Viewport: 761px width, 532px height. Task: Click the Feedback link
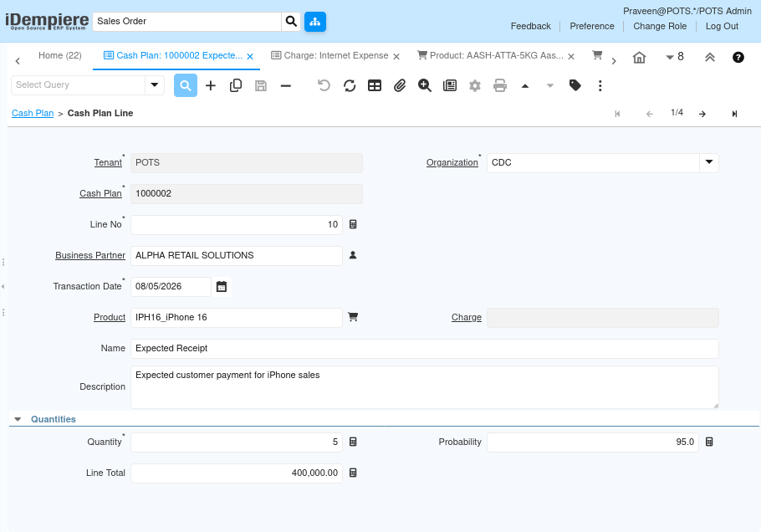530,26
